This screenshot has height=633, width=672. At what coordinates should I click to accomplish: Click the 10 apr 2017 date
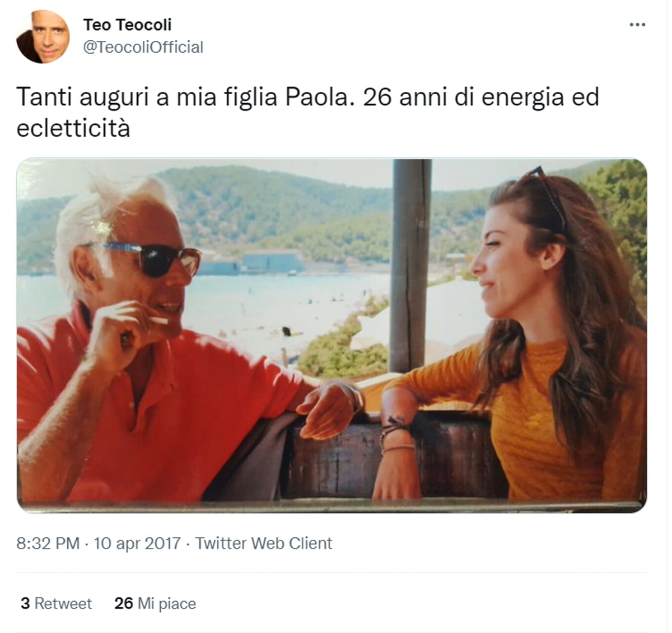(137, 543)
